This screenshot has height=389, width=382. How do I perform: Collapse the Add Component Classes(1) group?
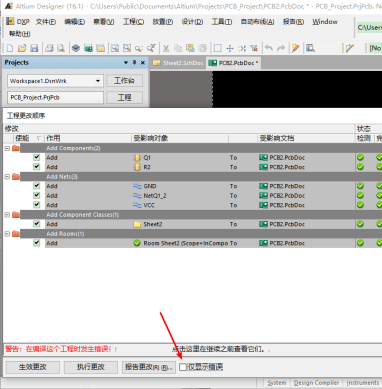7,215
